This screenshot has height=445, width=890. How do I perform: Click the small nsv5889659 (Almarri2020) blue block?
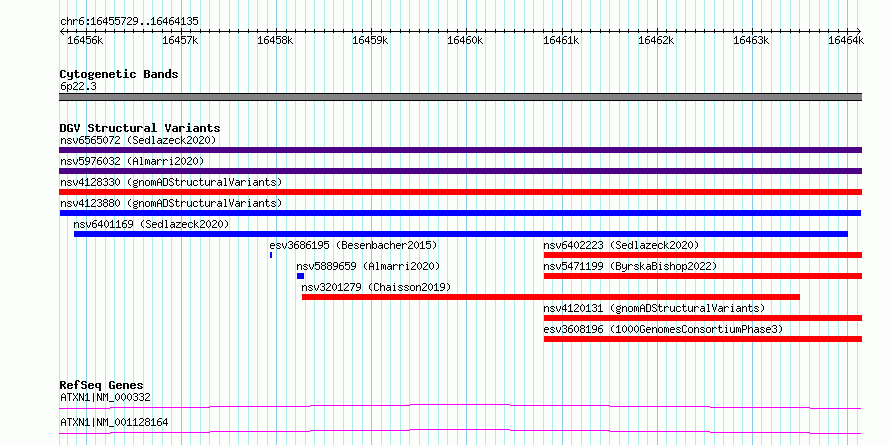click(x=300, y=276)
